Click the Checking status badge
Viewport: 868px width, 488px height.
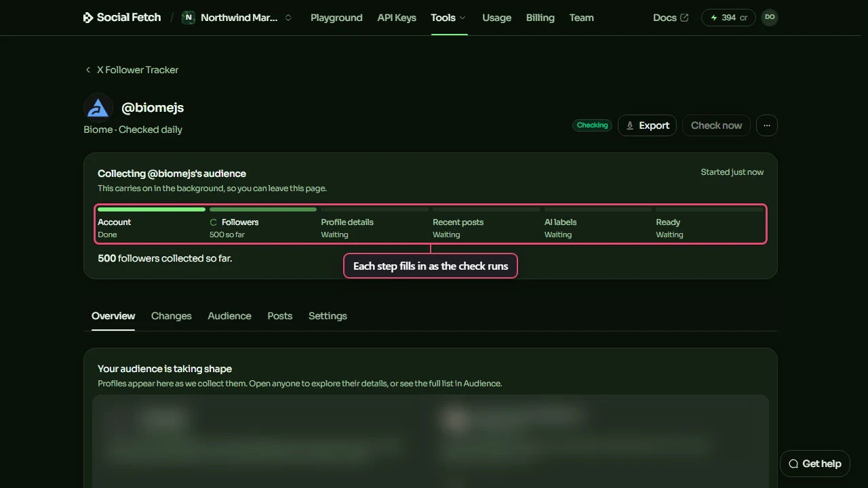point(592,125)
